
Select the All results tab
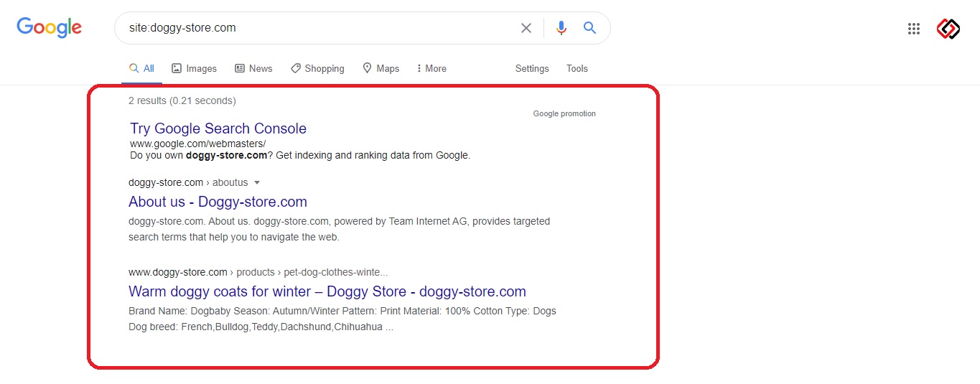[x=141, y=68]
